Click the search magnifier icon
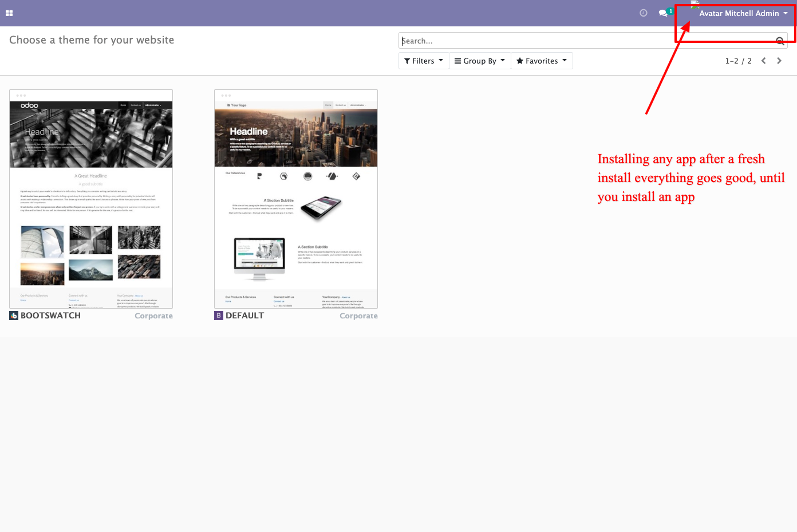The image size is (797, 532). tap(780, 41)
